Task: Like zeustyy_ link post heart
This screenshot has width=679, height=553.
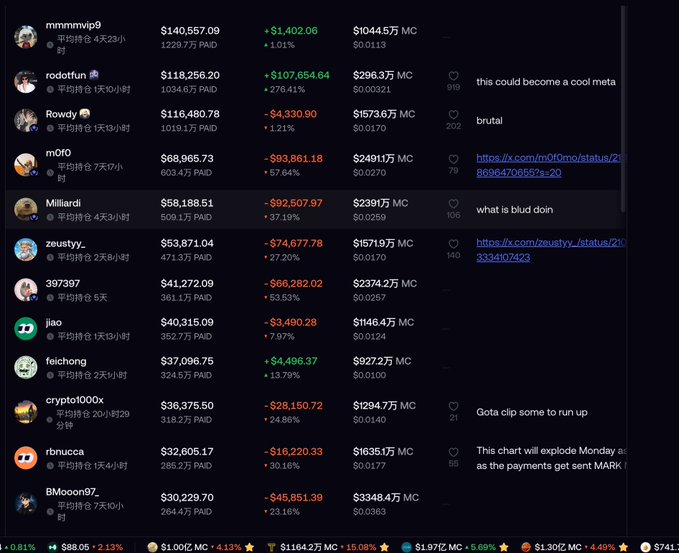Action: (453, 244)
